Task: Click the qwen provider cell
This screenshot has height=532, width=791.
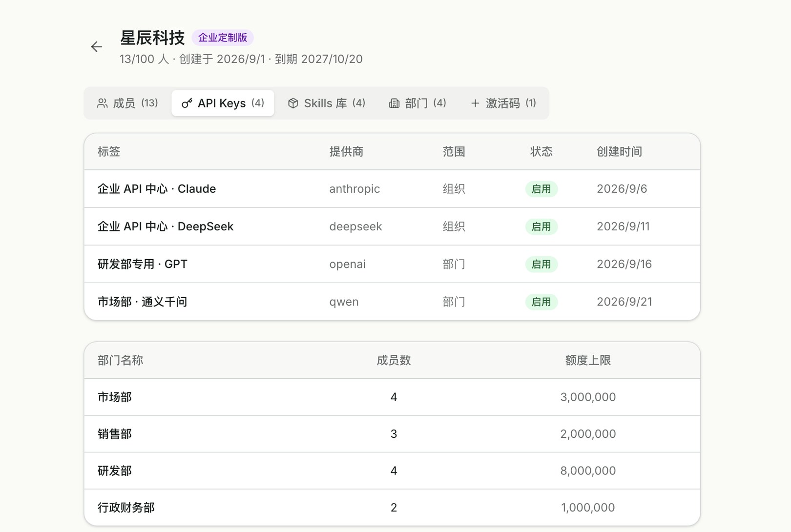Action: (344, 302)
